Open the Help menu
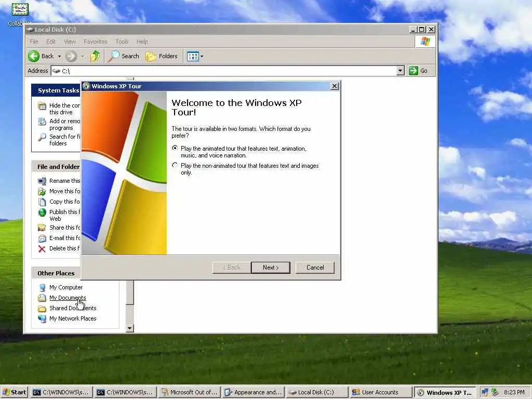 [142, 42]
